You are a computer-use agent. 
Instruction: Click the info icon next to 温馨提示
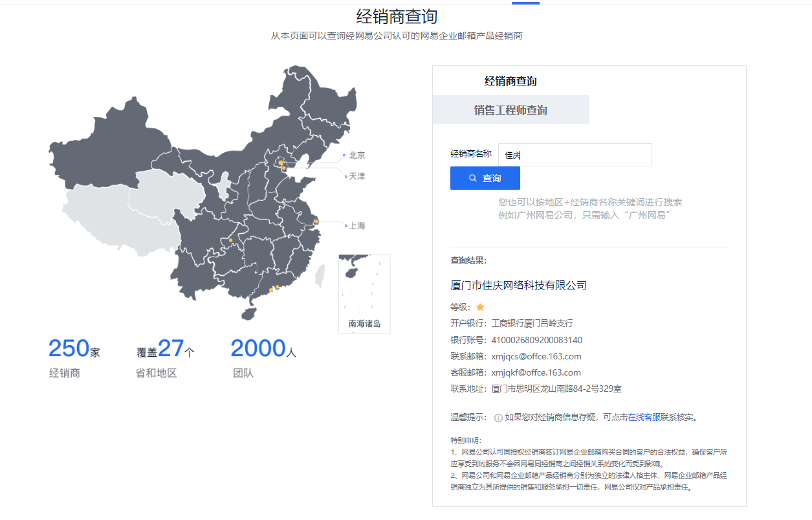(498, 418)
